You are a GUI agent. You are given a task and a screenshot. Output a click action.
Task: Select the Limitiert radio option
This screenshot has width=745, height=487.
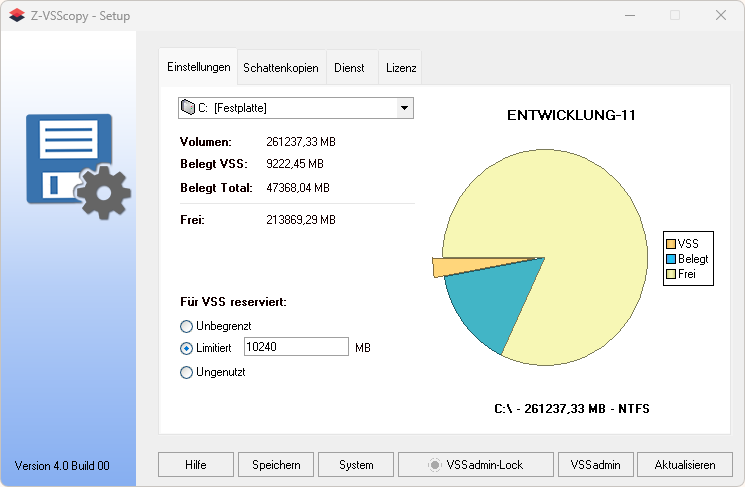[186, 348]
